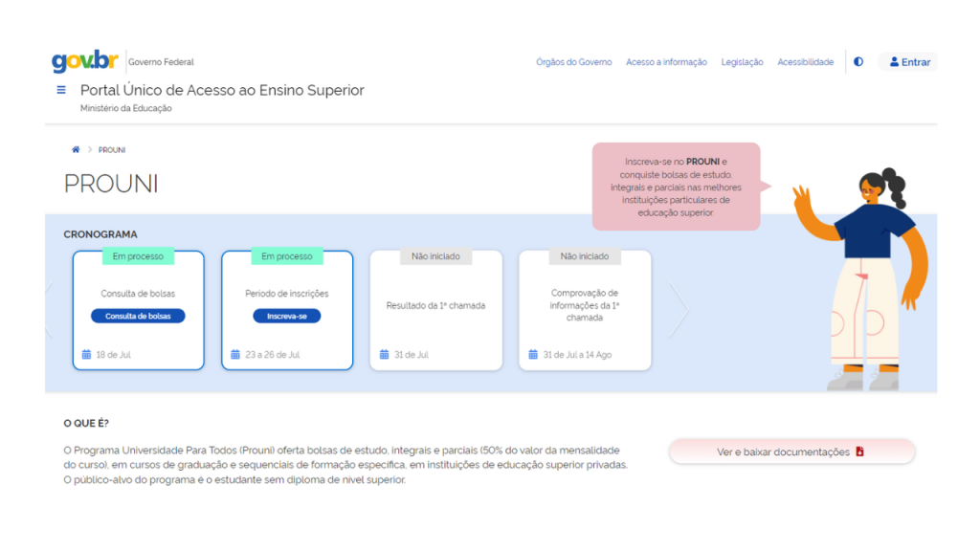The height and width of the screenshot is (551, 980).
Task: Click calendar icon next to 18 de Jul
Action: click(x=86, y=354)
